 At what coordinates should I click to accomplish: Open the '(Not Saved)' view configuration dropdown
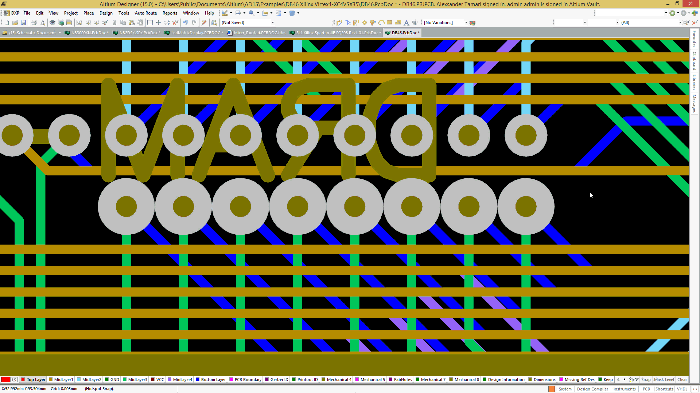point(247,22)
